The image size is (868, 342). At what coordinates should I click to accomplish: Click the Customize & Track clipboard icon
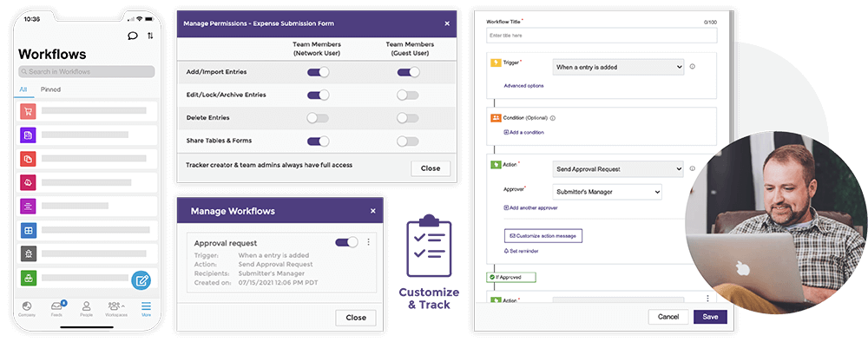(429, 246)
